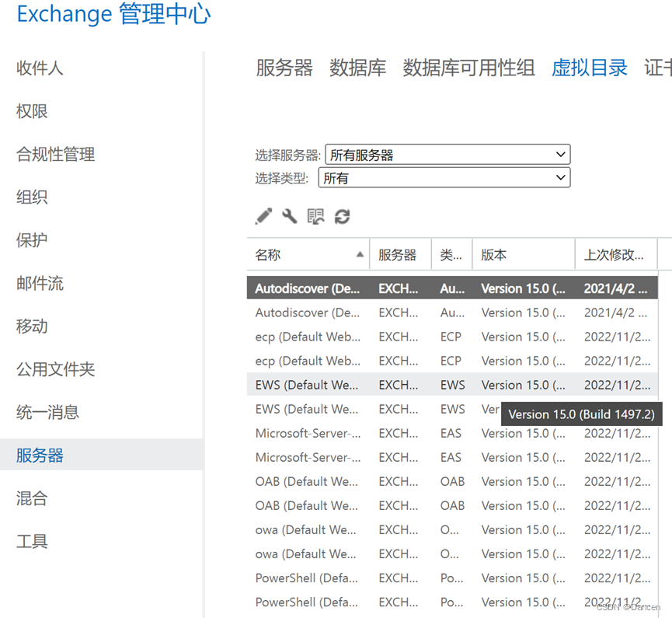672x618 pixels.
Task: Open 组织 in the sidebar
Action: [32, 197]
